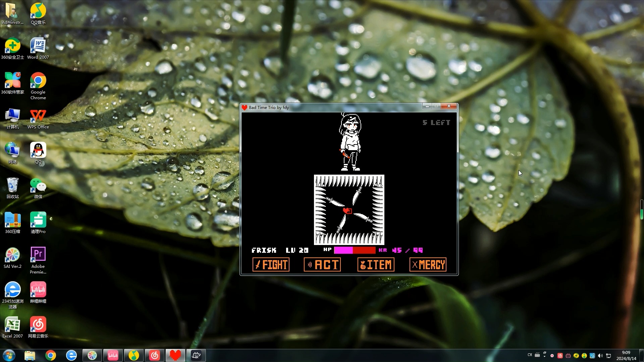The height and width of the screenshot is (362, 644).
Task: Click the 'FRISK' player name text
Action: tap(264, 250)
